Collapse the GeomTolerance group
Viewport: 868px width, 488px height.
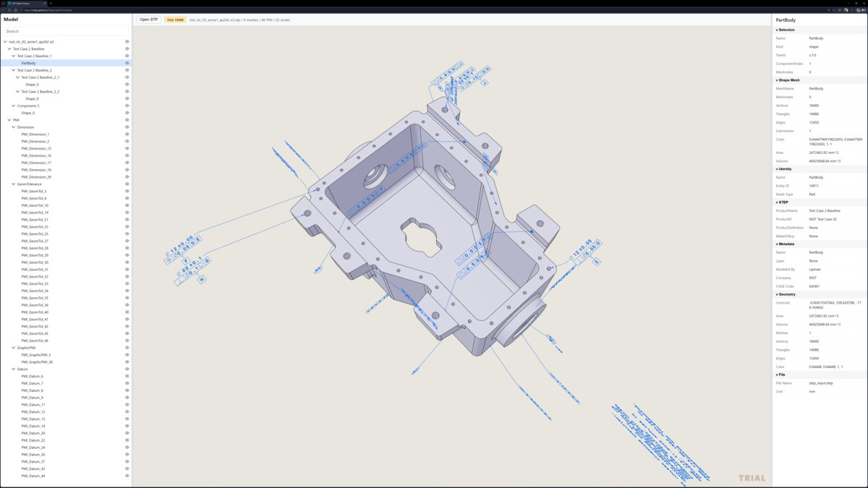pyautogui.click(x=14, y=184)
